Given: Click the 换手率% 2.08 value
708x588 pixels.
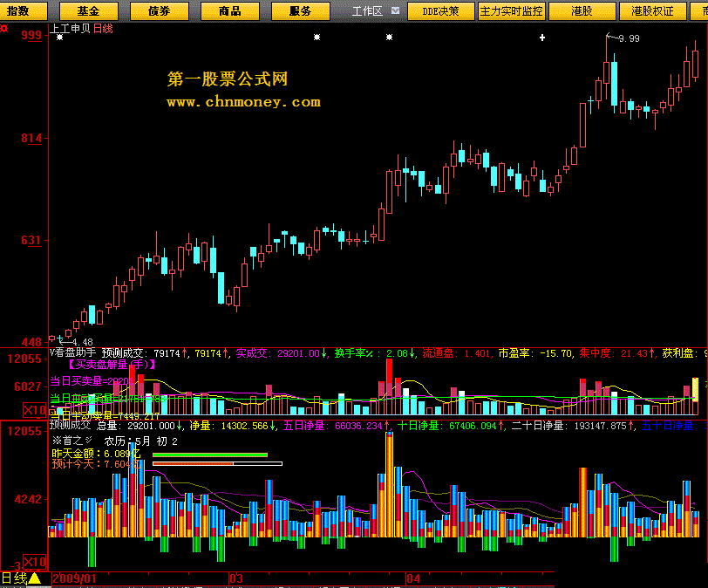Looking at the screenshot, I should coord(375,353).
